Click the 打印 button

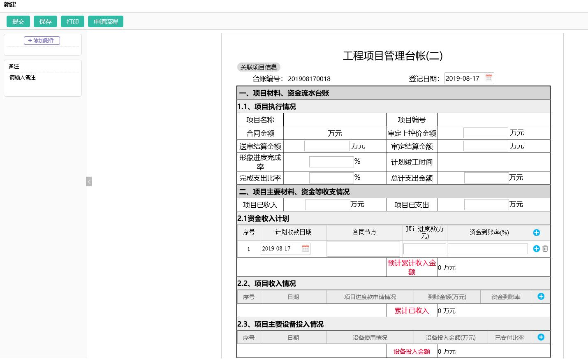pos(72,21)
